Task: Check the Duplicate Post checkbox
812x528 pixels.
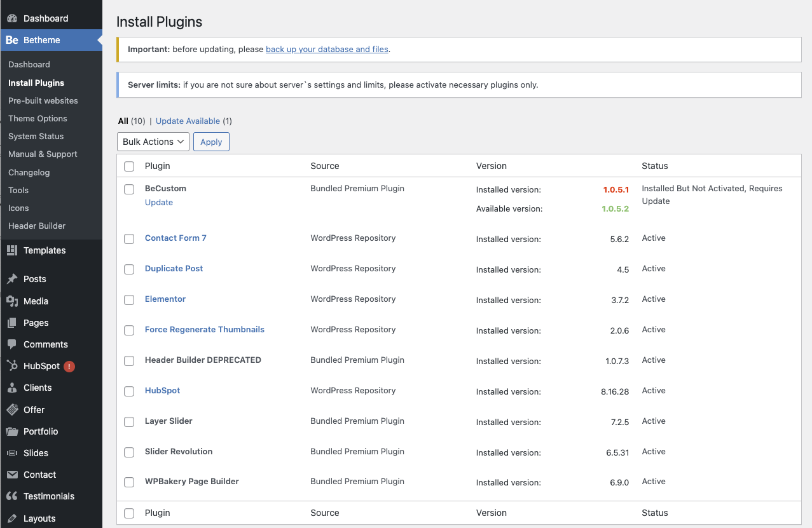Action: pyautogui.click(x=129, y=269)
